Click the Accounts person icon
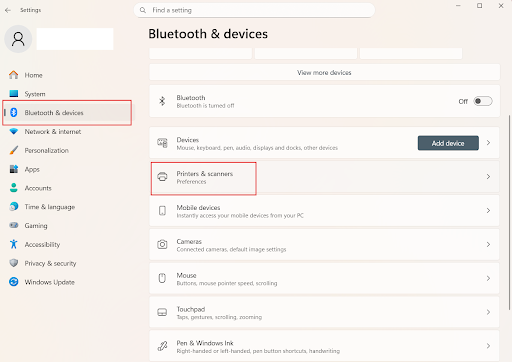The image size is (512, 362). (x=14, y=188)
